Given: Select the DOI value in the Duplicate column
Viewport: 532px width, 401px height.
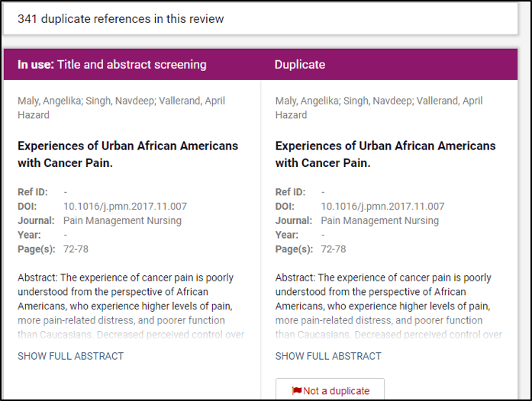Looking at the screenshot, I should pyautogui.click(x=382, y=207).
